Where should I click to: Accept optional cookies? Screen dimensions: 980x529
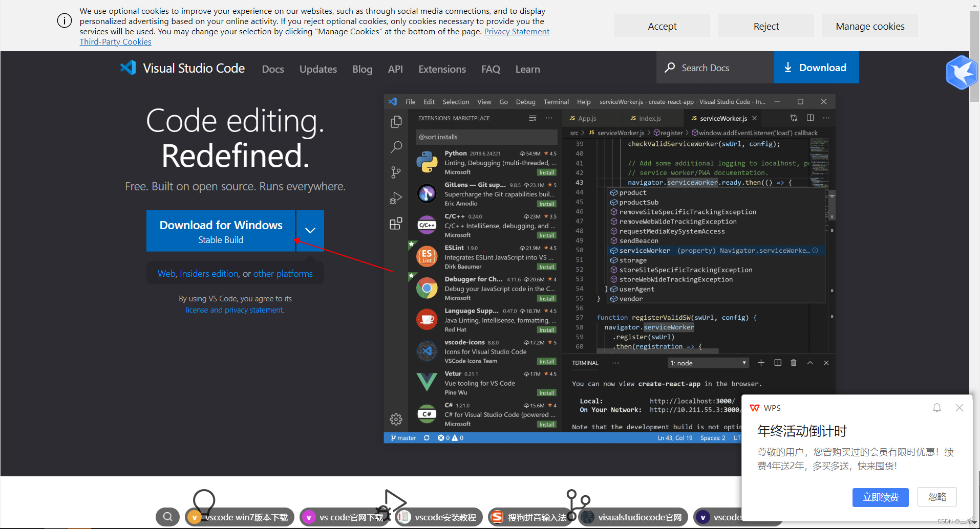662,26
